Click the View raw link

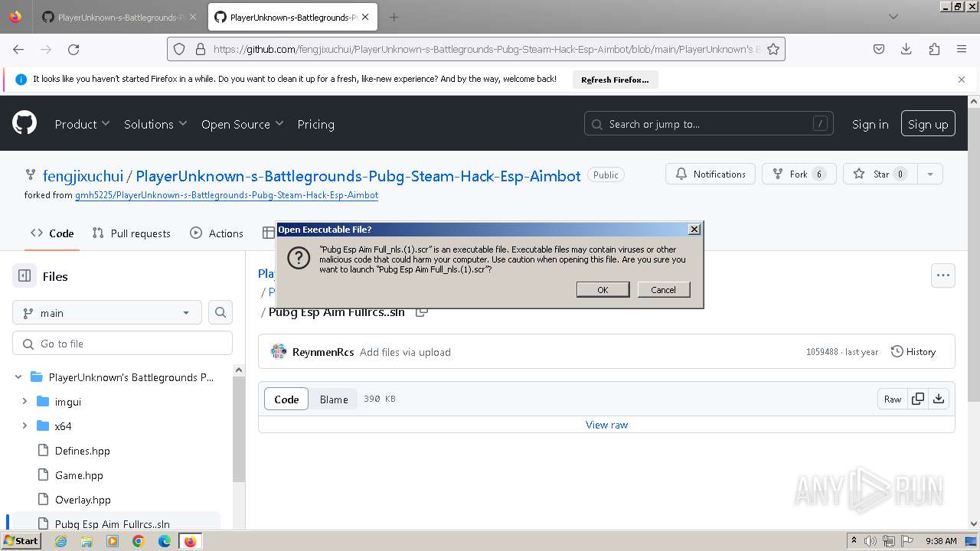pos(606,425)
